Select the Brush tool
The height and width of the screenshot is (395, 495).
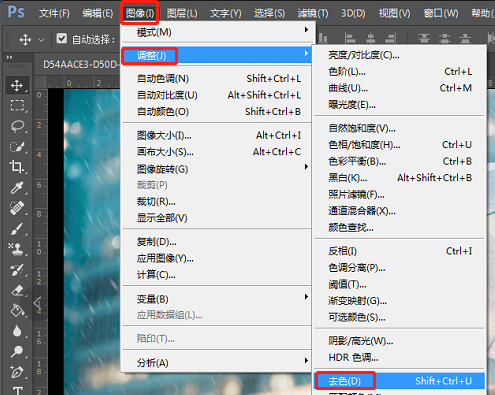pyautogui.click(x=17, y=229)
